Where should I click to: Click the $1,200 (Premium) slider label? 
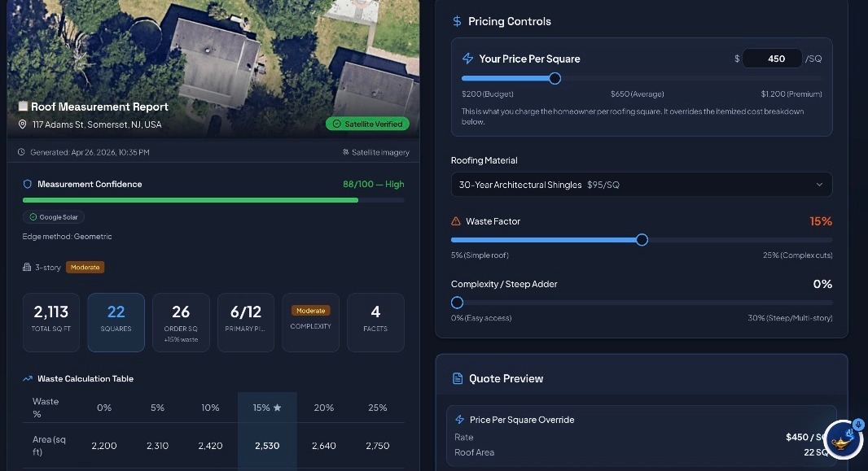(x=791, y=94)
